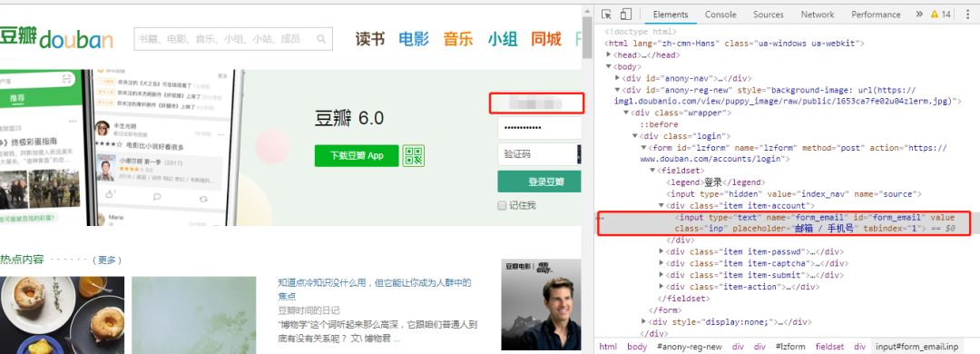Switch to the Console tab
The height and width of the screenshot is (354, 980).
[x=720, y=15]
